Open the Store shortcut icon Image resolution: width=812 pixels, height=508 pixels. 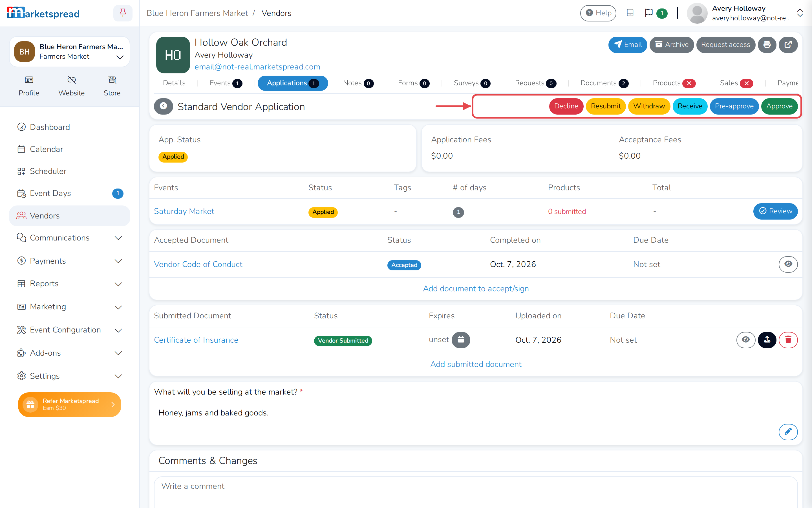[112, 86]
